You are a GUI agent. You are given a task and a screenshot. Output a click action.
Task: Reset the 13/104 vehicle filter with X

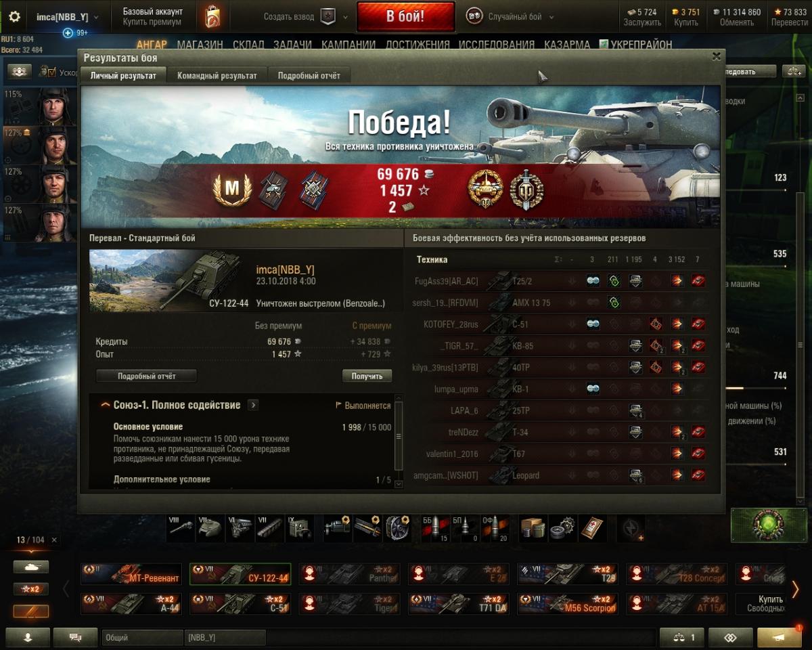(55, 540)
